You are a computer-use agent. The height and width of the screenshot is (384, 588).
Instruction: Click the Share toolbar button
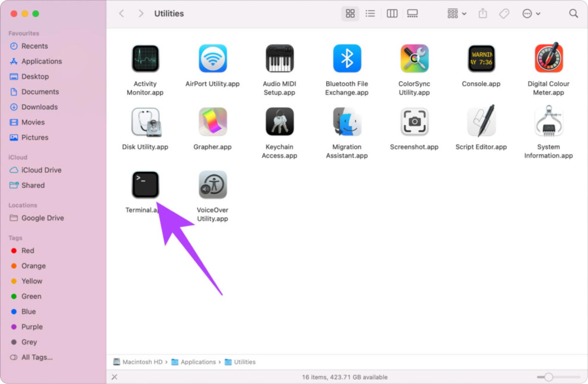483,14
